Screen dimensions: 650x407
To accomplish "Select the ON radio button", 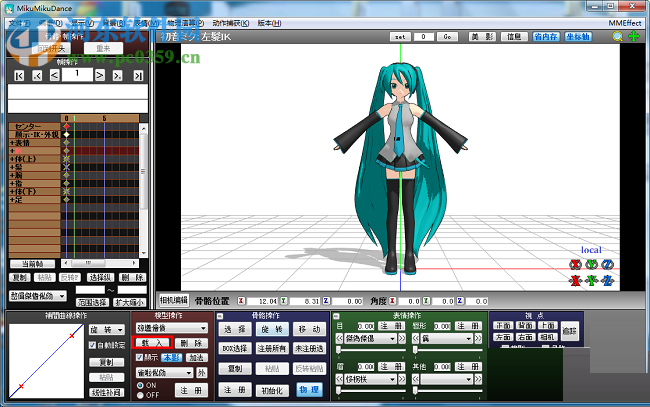I will (x=140, y=385).
